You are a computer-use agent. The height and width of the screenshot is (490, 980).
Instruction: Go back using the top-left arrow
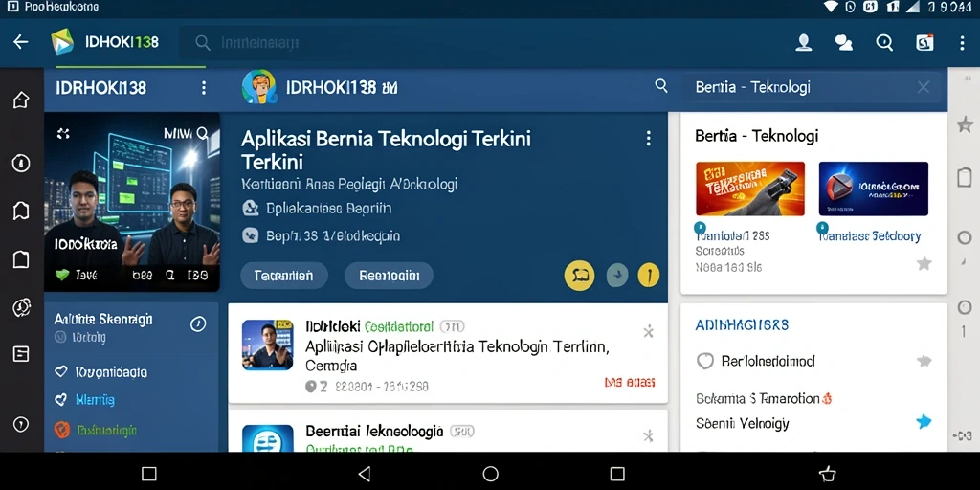pos(21,42)
